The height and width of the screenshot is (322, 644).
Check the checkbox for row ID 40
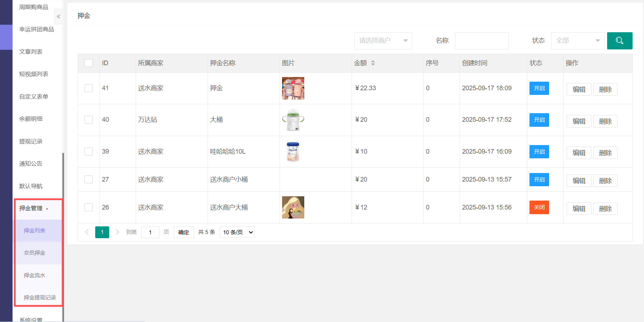point(88,120)
